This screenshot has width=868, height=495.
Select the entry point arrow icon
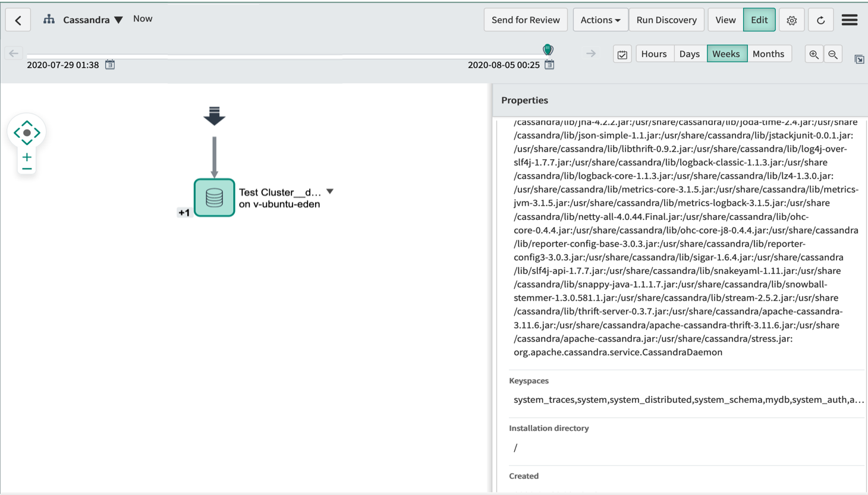coord(214,116)
